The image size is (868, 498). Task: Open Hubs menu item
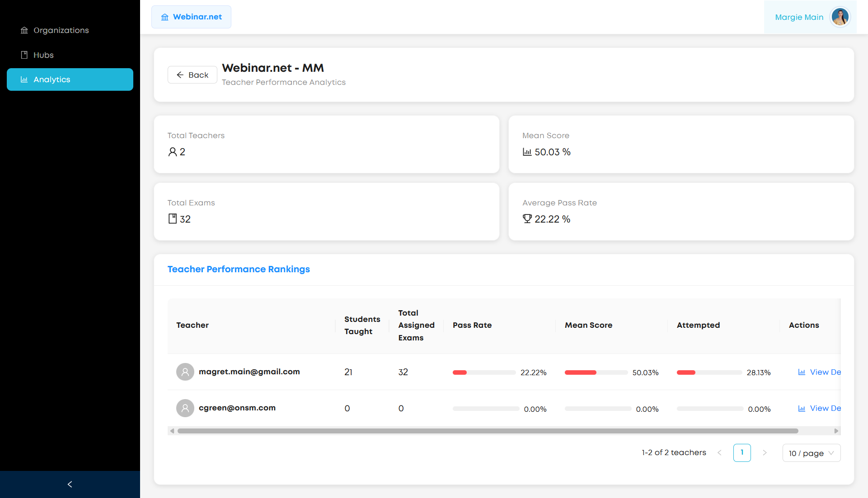coord(43,55)
